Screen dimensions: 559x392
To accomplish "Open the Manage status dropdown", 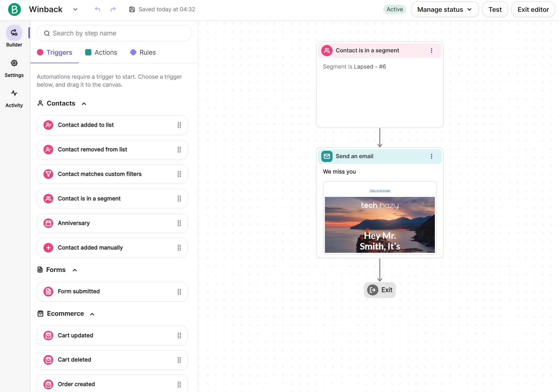I will pyautogui.click(x=445, y=9).
